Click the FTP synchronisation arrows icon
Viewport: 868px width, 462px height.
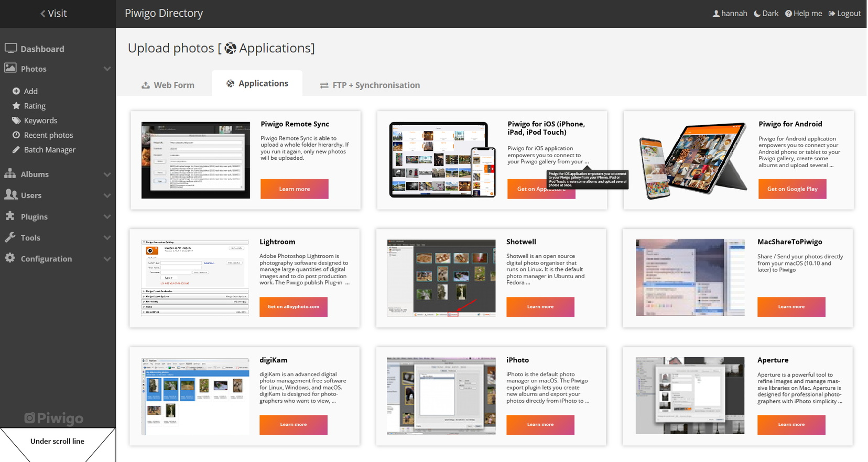coord(324,85)
